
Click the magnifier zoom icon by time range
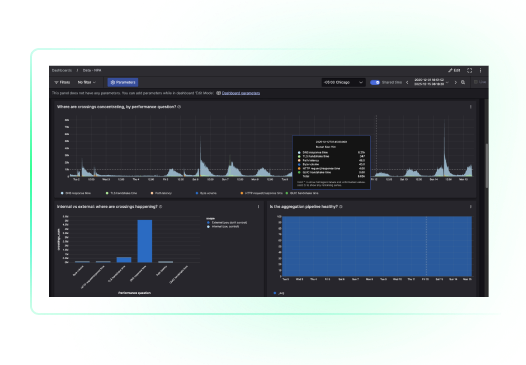click(x=463, y=82)
